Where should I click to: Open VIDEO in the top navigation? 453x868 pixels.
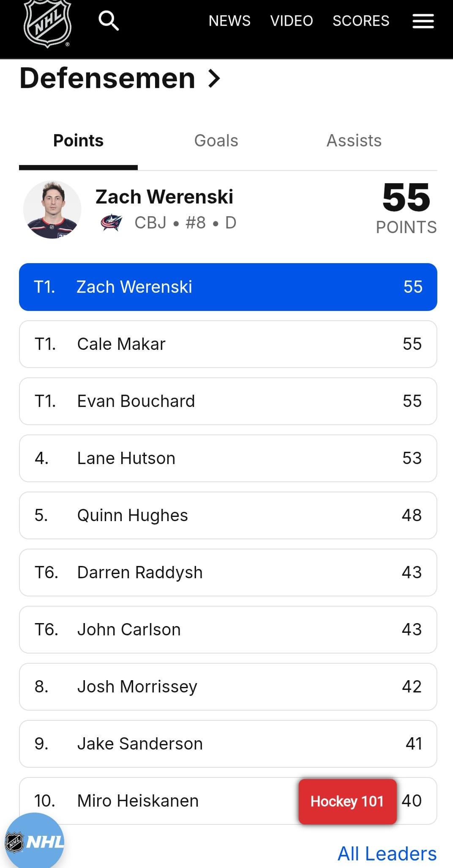292,21
